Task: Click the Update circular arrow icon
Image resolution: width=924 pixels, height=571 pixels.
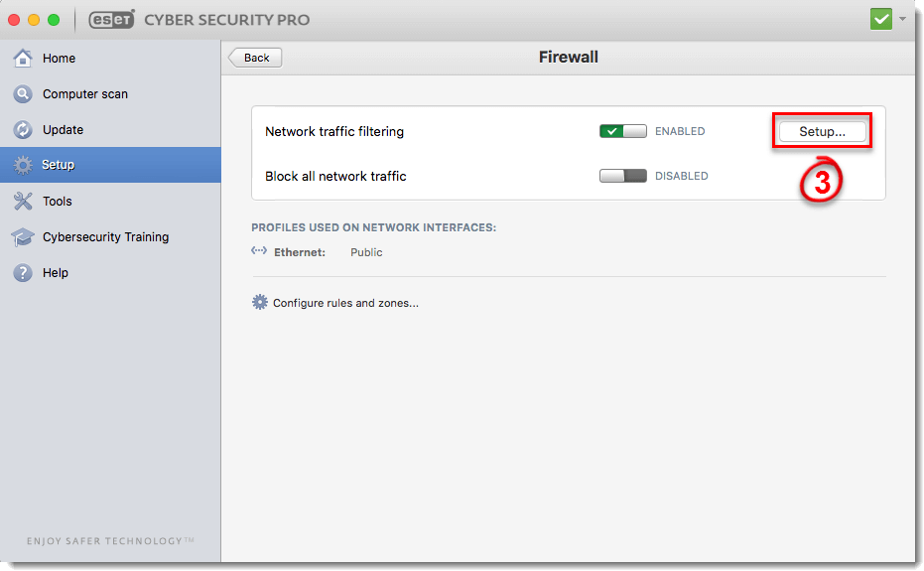Action: coord(23,130)
